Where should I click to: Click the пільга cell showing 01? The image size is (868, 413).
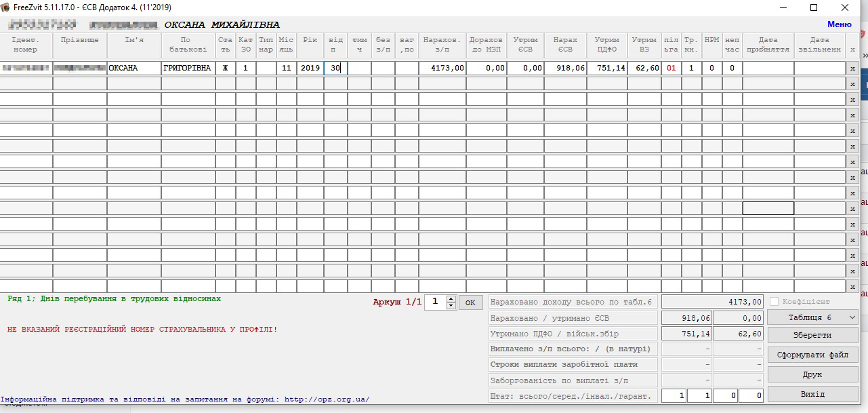click(x=671, y=68)
